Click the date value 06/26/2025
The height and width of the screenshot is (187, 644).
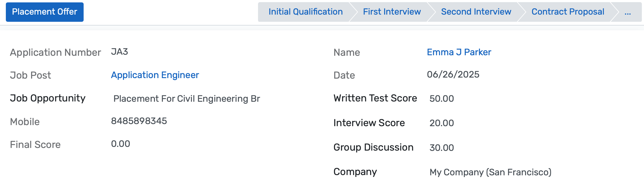[453, 75]
